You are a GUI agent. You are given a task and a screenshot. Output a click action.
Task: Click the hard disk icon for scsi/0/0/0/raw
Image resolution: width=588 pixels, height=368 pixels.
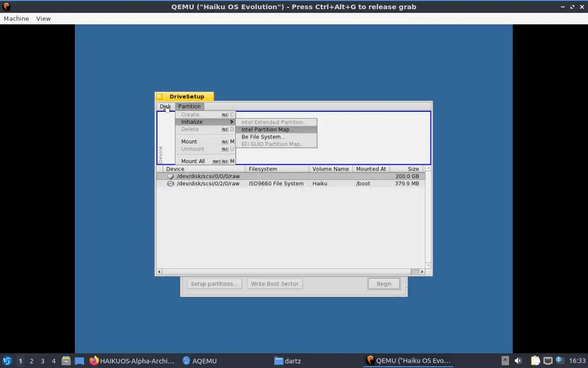[x=170, y=176]
